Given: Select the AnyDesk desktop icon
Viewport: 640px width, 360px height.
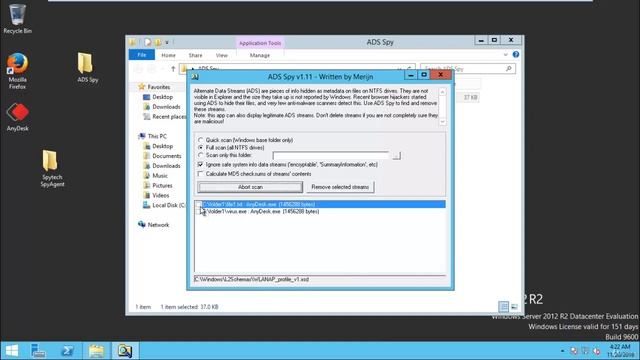Looking at the screenshot, I should (17, 117).
